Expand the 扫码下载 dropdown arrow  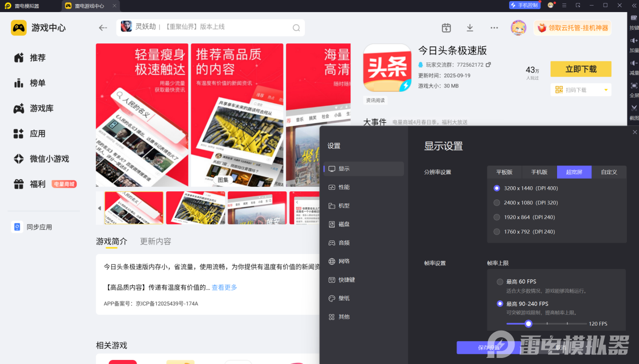606,90
